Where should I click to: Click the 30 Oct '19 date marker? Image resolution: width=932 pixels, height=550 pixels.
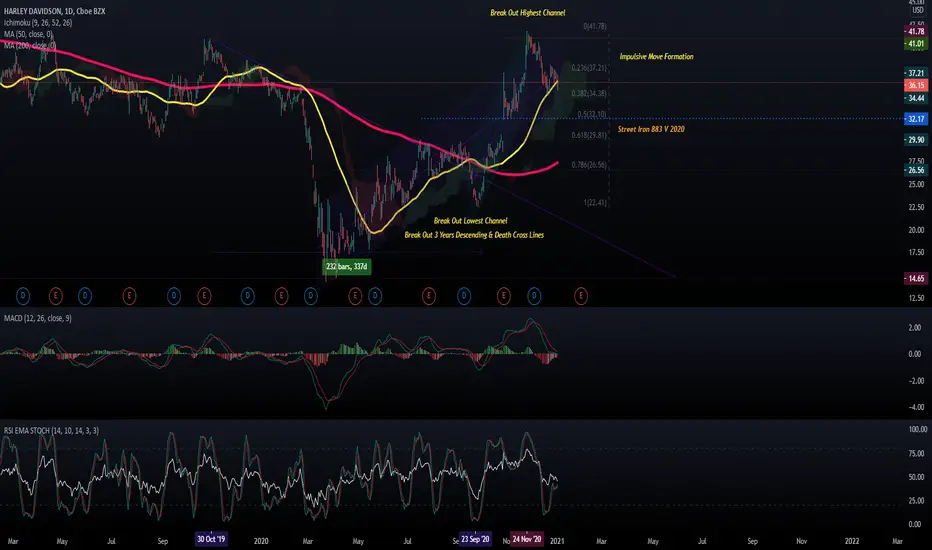tap(211, 539)
